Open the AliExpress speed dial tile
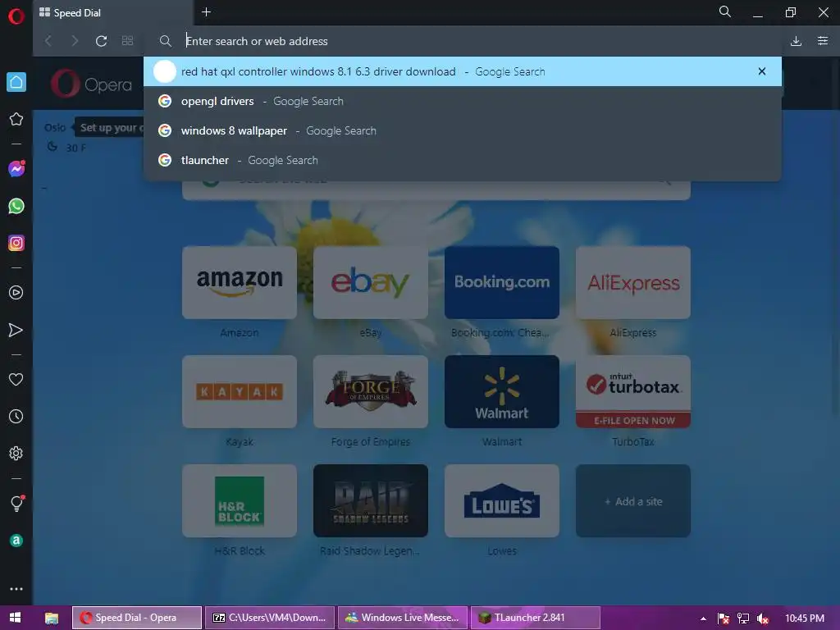This screenshot has height=630, width=840. click(633, 282)
